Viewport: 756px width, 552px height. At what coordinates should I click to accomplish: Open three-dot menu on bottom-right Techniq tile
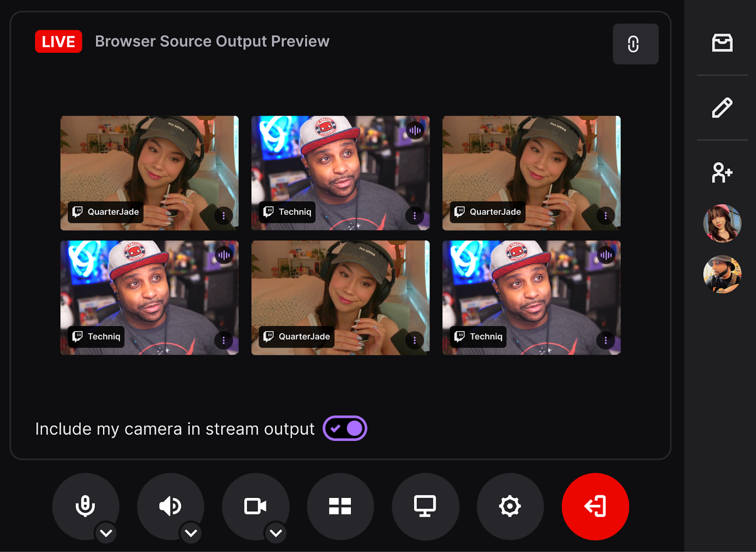[605, 340]
